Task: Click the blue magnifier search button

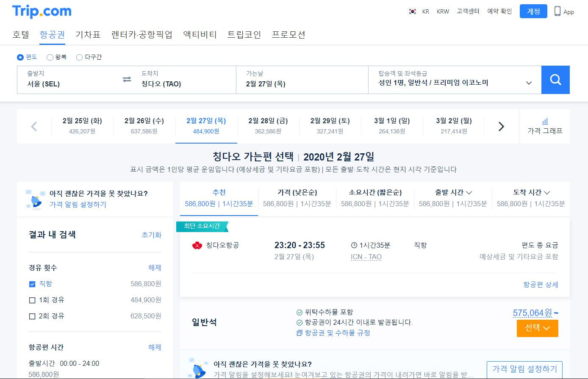Action: [555, 80]
